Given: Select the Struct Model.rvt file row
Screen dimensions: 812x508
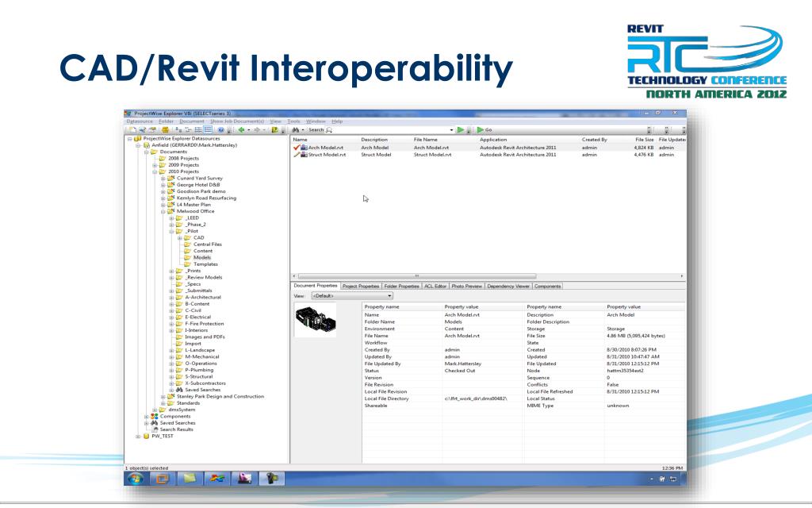Looking at the screenshot, I should (x=488, y=155).
